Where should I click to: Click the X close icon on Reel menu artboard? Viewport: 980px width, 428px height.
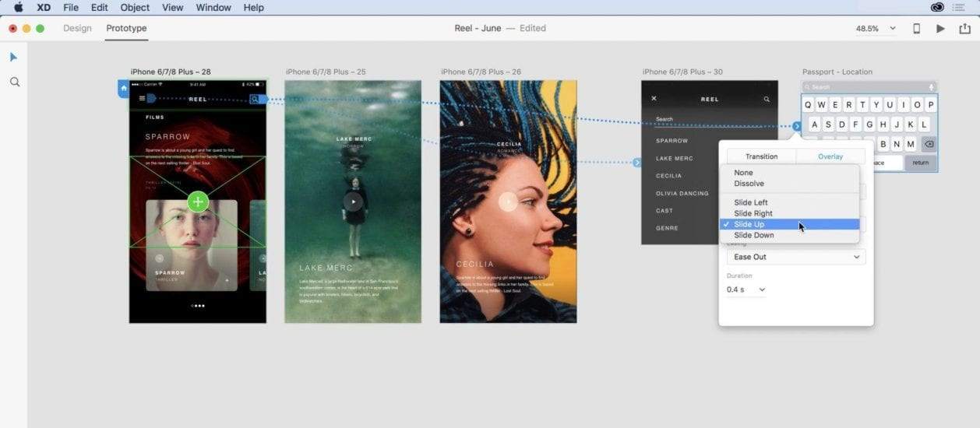tap(654, 99)
